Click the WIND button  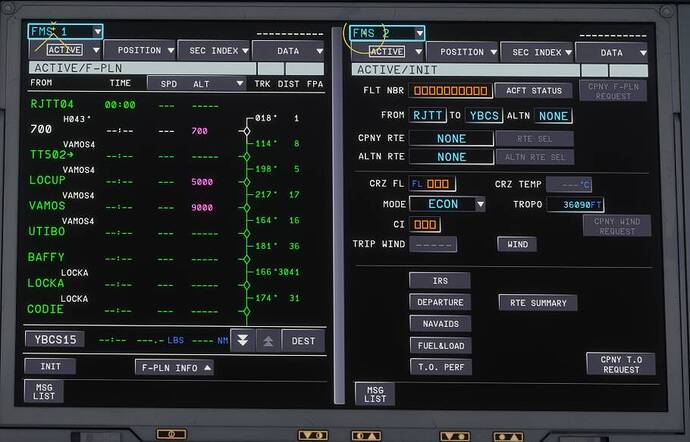point(517,244)
